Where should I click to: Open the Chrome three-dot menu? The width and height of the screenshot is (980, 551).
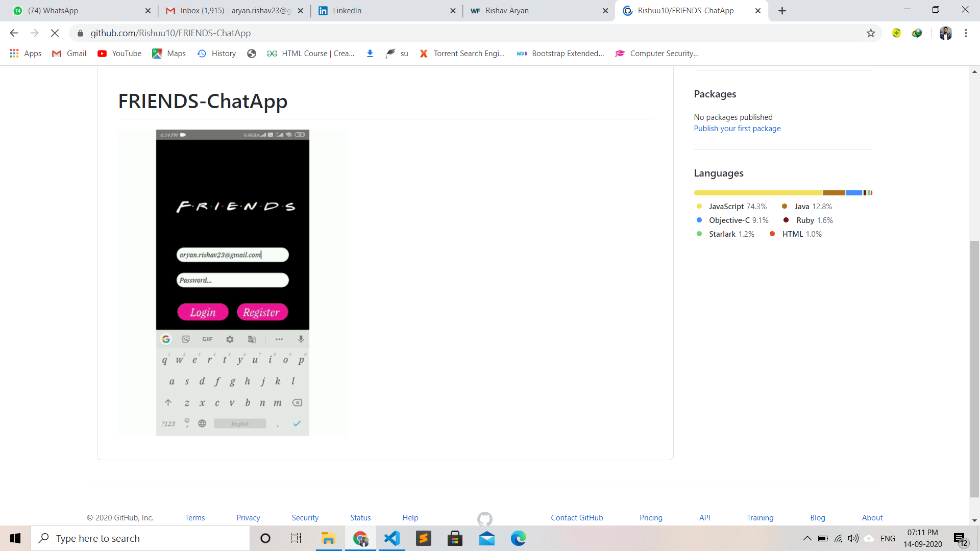click(x=966, y=33)
